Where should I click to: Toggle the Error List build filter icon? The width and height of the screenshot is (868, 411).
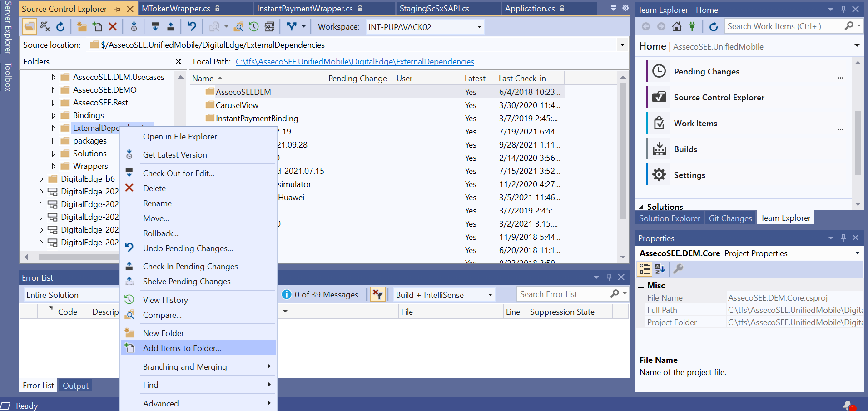[x=377, y=295]
